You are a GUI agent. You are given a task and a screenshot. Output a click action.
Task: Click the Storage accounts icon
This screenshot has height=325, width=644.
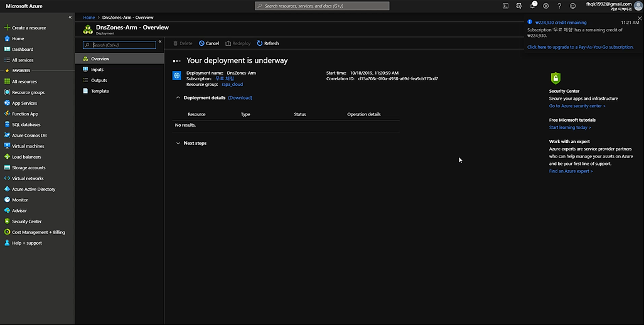point(7,168)
